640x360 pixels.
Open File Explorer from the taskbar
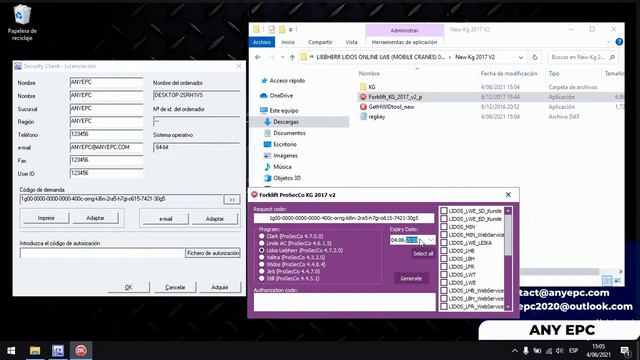click(x=35, y=351)
